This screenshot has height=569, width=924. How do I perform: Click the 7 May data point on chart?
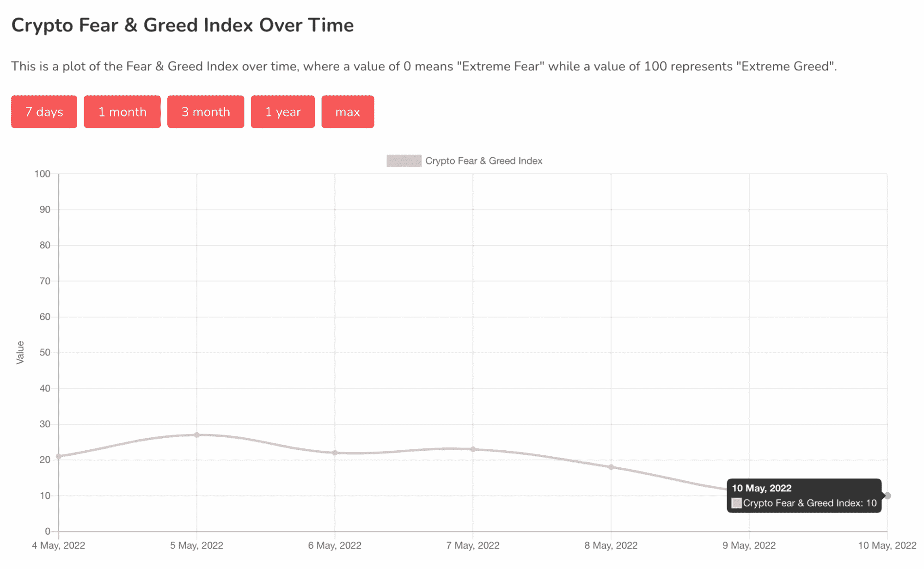[x=473, y=449]
